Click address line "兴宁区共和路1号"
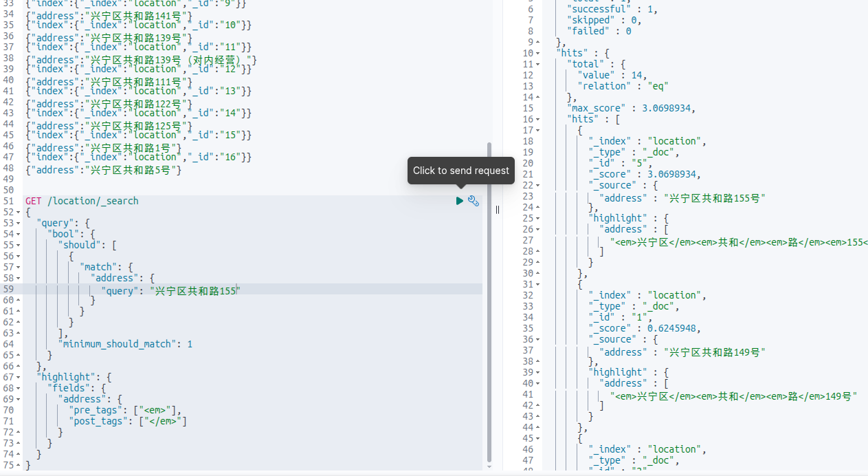 click(x=104, y=148)
